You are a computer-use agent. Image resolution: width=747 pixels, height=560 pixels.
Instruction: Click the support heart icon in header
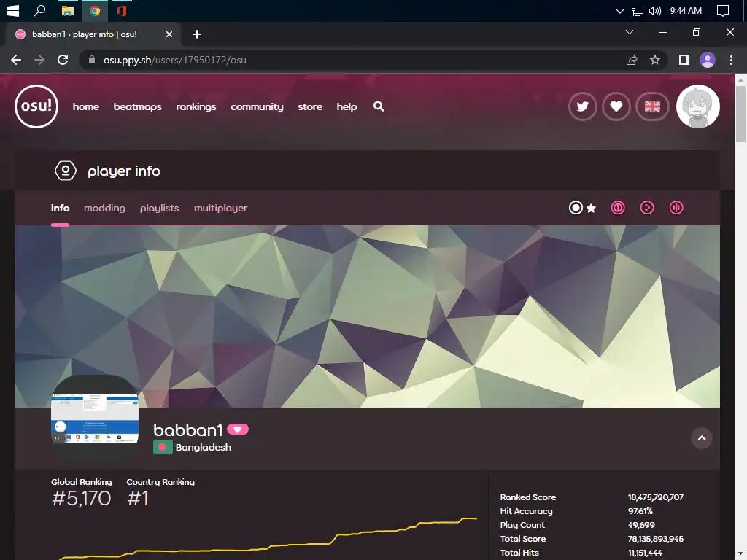(616, 106)
